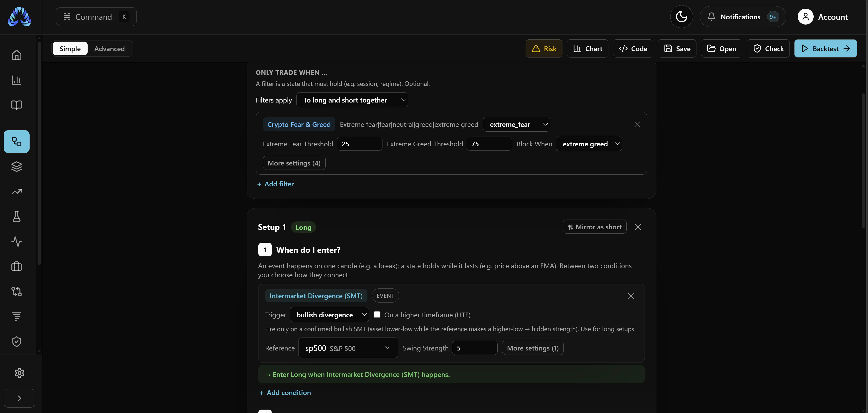Remove the Crypto Fear & Greed filter

coord(637,125)
